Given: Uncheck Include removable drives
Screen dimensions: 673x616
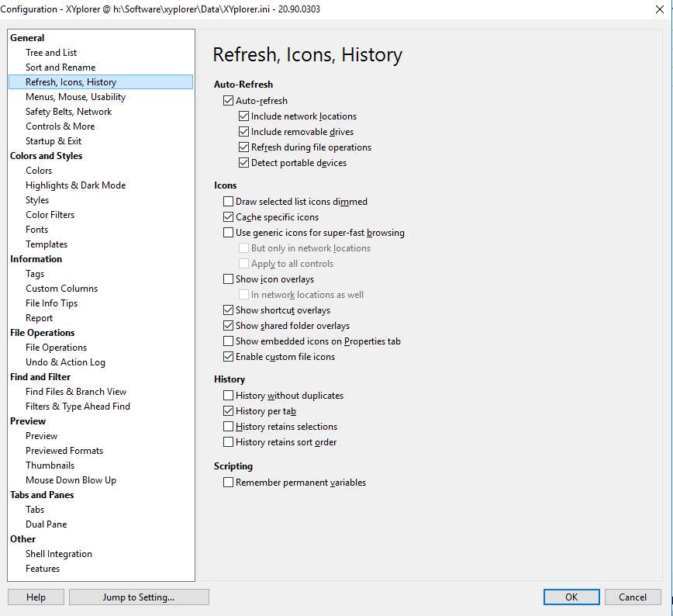Looking at the screenshot, I should pos(244,131).
